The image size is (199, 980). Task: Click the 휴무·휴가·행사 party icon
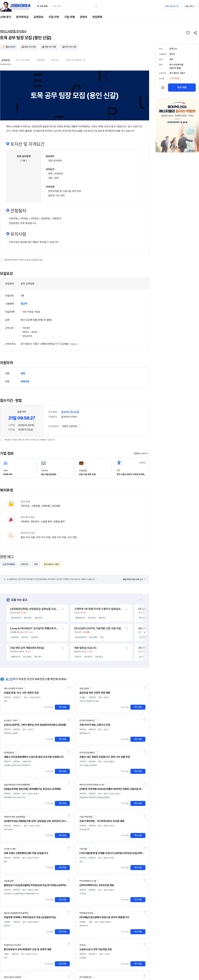(11, 520)
